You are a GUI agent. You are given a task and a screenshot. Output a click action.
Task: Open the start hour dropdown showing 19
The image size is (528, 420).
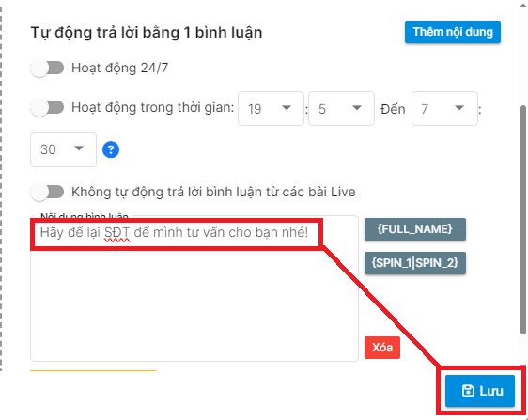271,108
